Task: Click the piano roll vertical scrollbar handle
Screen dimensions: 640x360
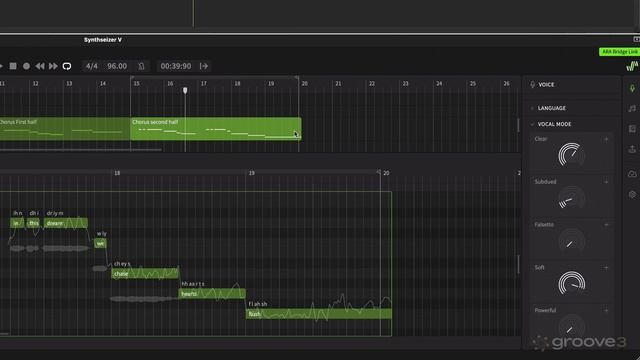Action: pyautogui.click(x=519, y=264)
